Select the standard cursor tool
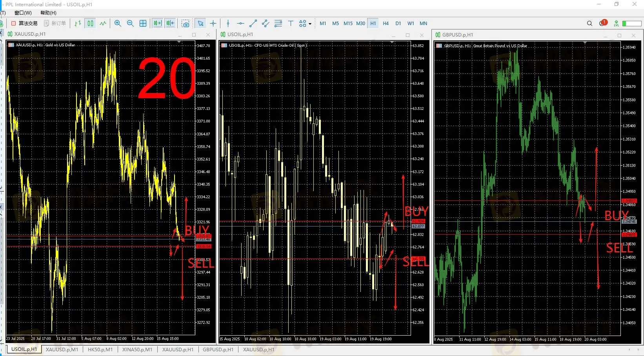This screenshot has height=356, width=644. 200,24
